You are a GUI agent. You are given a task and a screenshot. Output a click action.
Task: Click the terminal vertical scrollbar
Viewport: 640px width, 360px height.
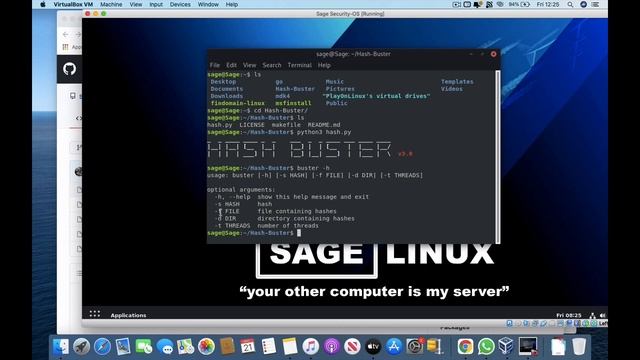(x=498, y=157)
